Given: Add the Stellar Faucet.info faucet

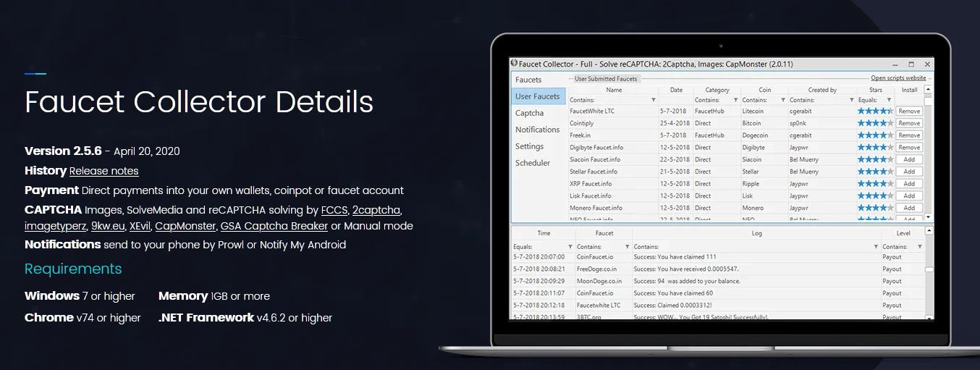Looking at the screenshot, I should point(909,172).
